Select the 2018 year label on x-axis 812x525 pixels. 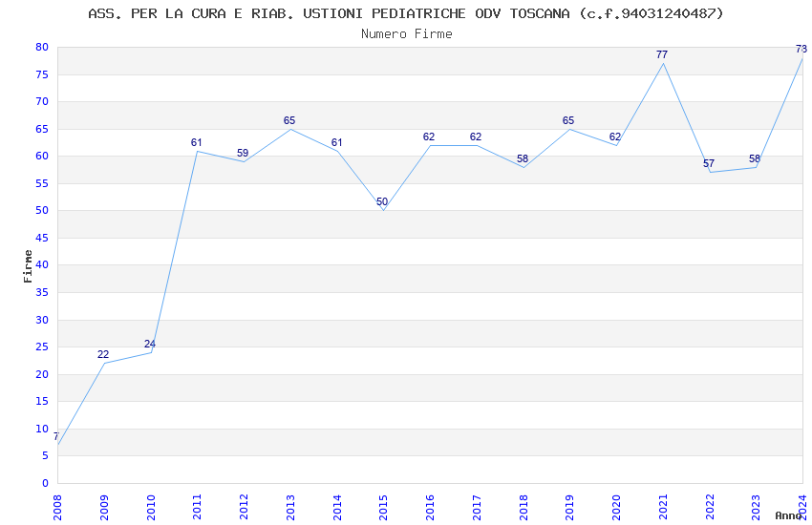click(524, 507)
